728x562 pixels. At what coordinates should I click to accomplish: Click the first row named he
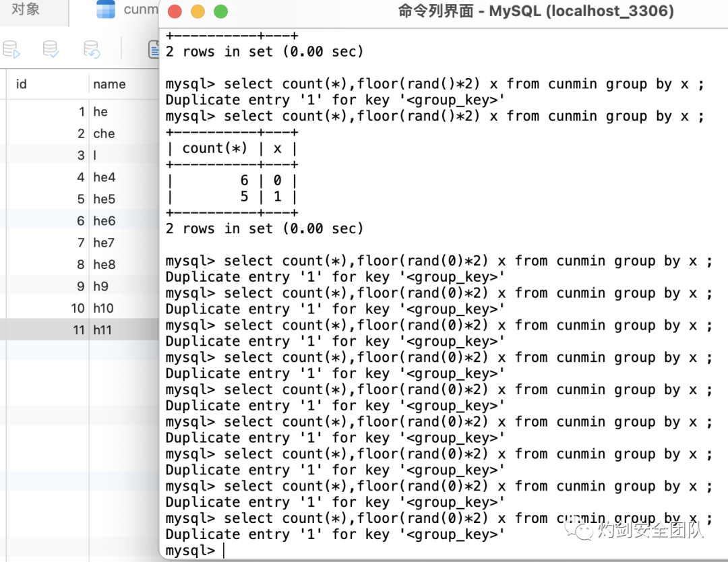tap(100, 111)
